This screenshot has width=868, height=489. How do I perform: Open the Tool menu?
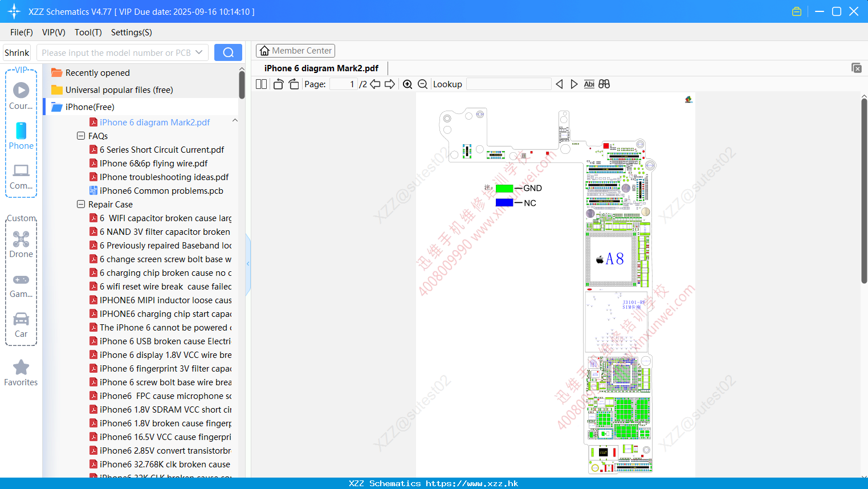[x=88, y=32]
